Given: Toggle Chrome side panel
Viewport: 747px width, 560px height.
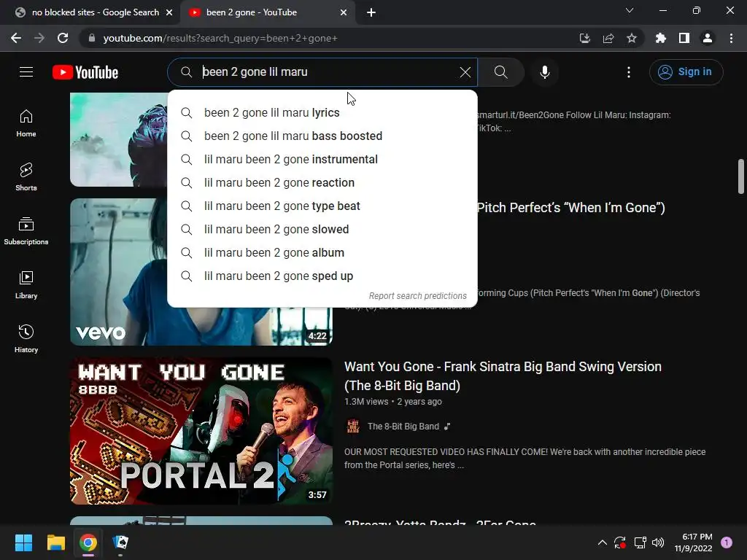Looking at the screenshot, I should coord(684,38).
